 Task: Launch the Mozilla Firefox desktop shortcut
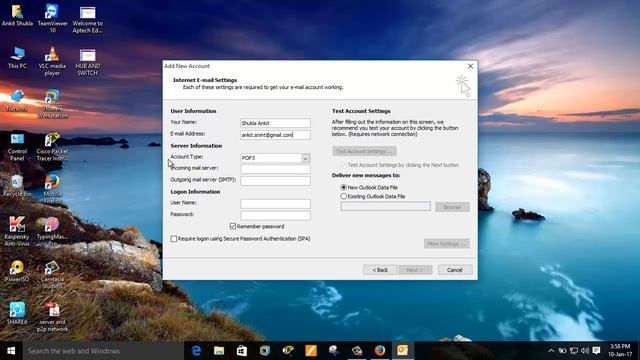(x=52, y=189)
